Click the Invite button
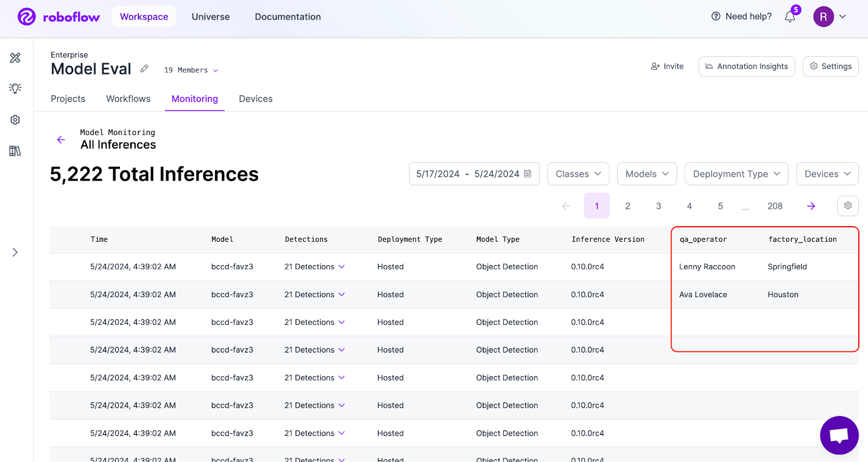The image size is (868, 462). [x=667, y=66]
